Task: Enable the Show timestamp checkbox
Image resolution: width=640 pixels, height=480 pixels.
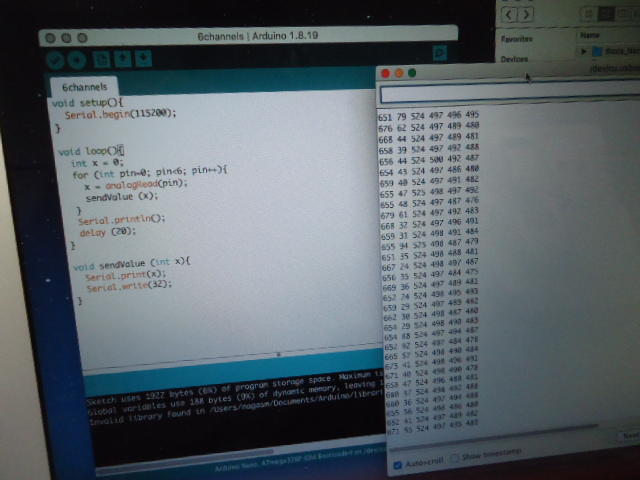Action: point(454,458)
